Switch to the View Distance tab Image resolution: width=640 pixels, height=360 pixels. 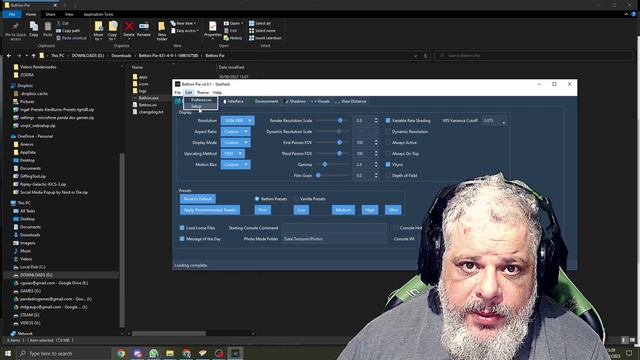point(351,101)
